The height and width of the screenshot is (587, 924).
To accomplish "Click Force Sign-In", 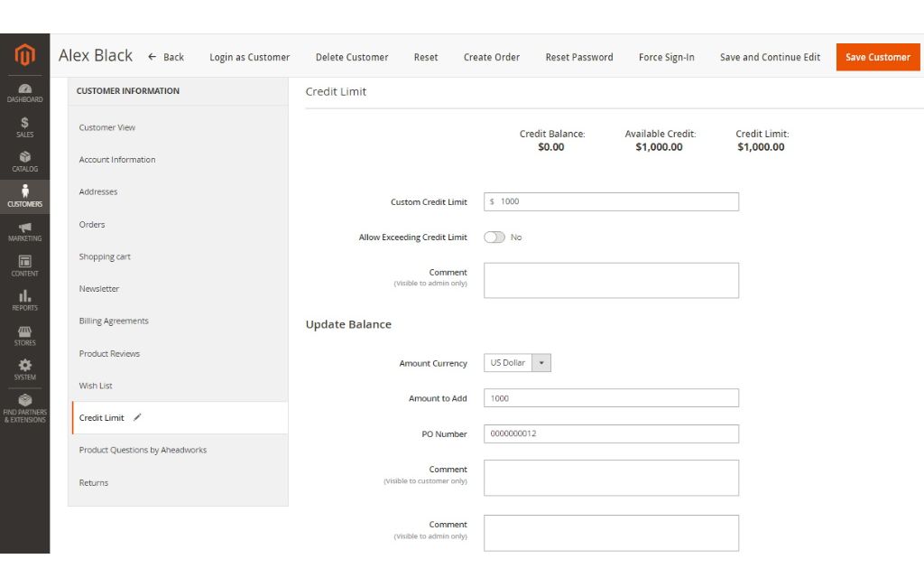I will pyautogui.click(x=667, y=57).
